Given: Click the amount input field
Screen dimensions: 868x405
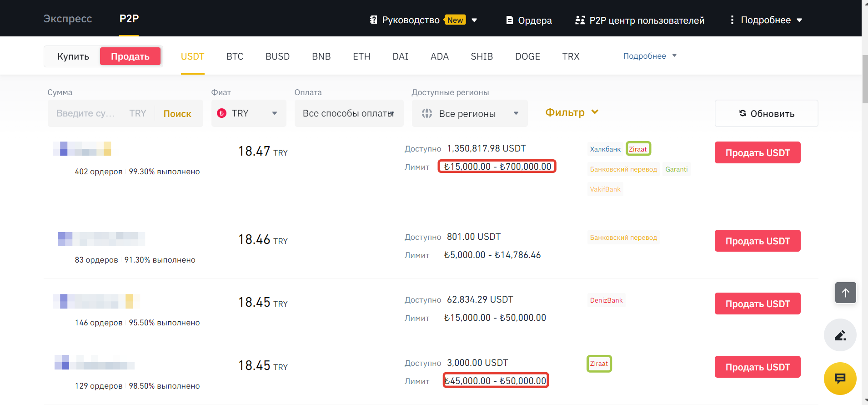Looking at the screenshot, I should (x=86, y=113).
